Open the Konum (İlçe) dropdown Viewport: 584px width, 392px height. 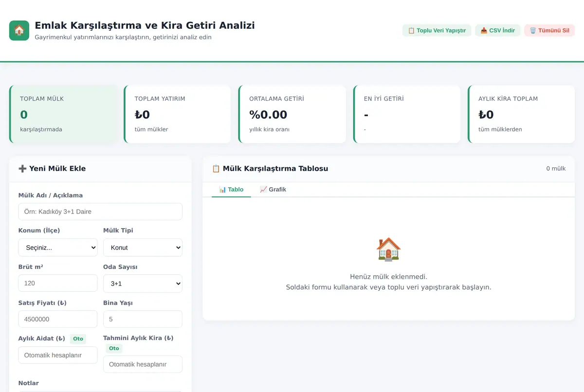coord(58,248)
